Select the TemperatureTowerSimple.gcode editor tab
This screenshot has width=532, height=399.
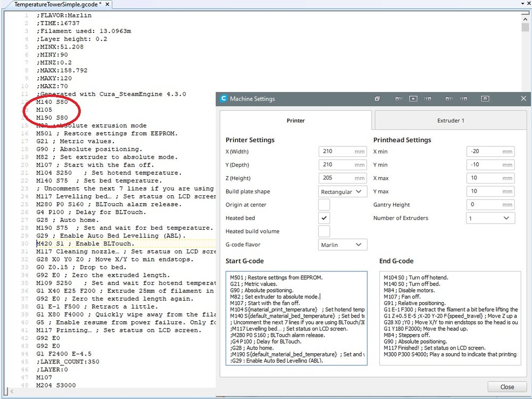(x=57, y=4)
